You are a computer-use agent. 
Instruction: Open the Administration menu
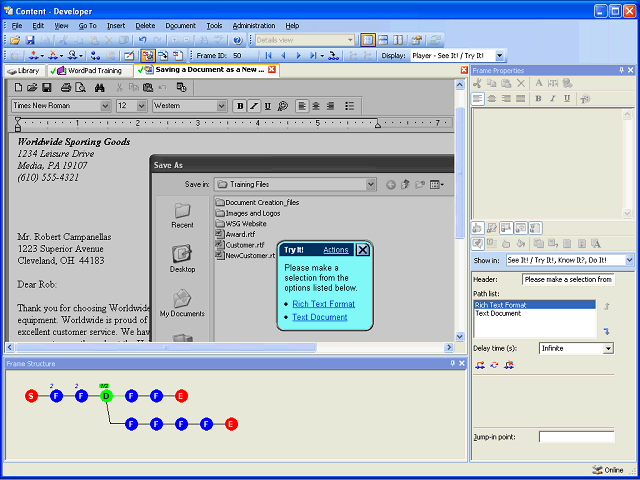click(254, 26)
